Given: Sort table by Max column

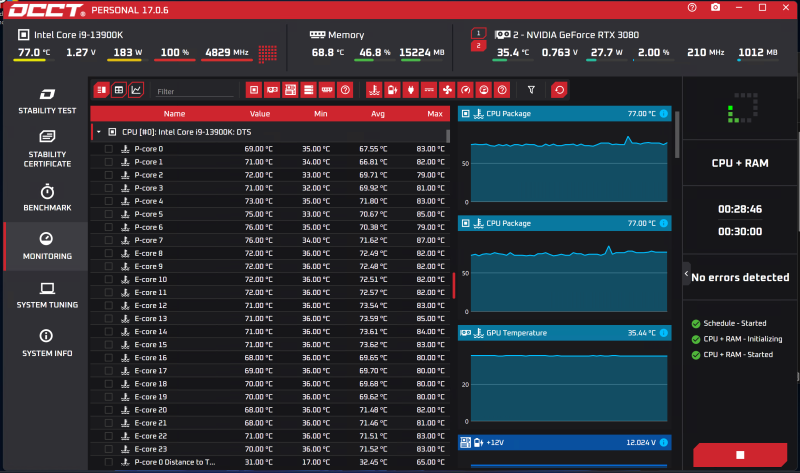Looking at the screenshot, I should pos(435,114).
